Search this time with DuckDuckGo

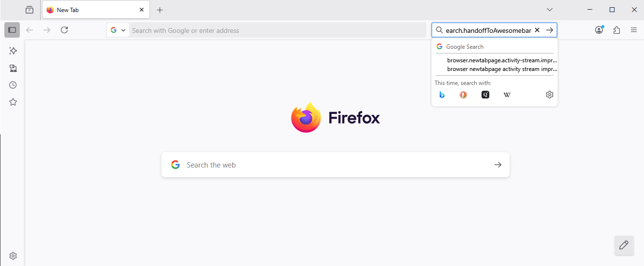pyautogui.click(x=463, y=95)
